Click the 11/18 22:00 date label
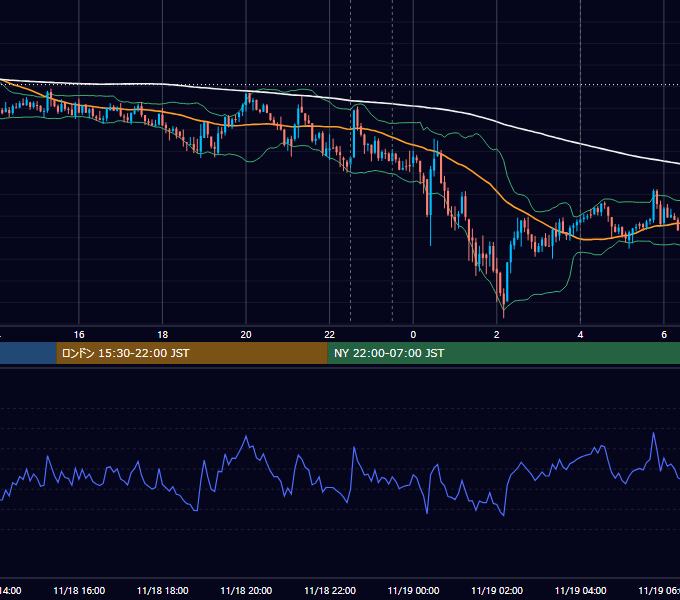The image size is (680, 600). [x=330, y=590]
